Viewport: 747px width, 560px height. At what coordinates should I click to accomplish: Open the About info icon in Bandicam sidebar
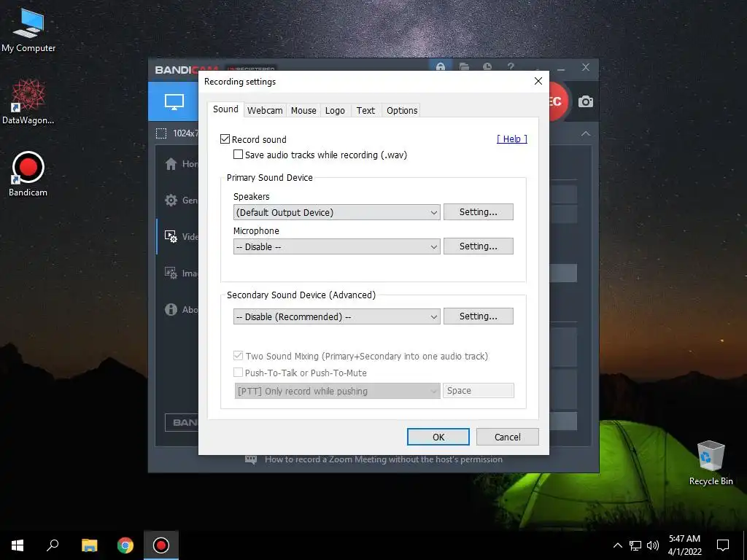point(171,309)
